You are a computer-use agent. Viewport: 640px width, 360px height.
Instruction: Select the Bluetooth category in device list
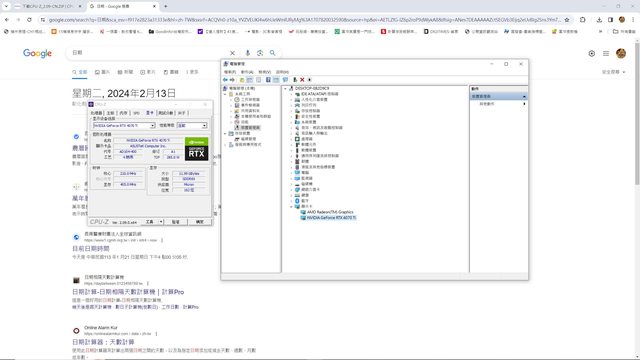coord(304,201)
